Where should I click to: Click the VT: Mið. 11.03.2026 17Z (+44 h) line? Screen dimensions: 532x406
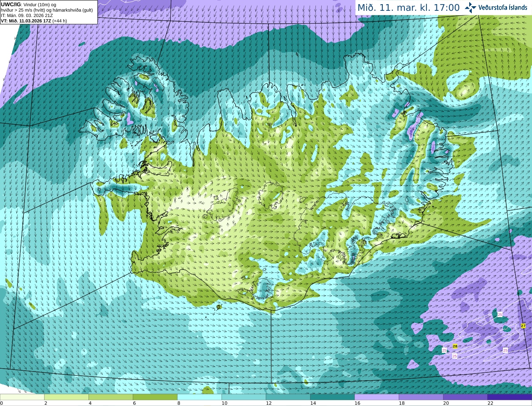click(x=34, y=21)
